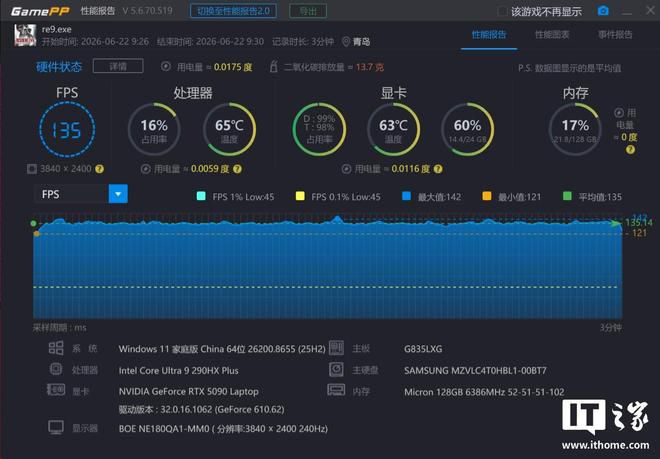Click help icon beside processor power 0.0059 度
This screenshot has width=660, height=459.
pyautogui.click(x=237, y=169)
